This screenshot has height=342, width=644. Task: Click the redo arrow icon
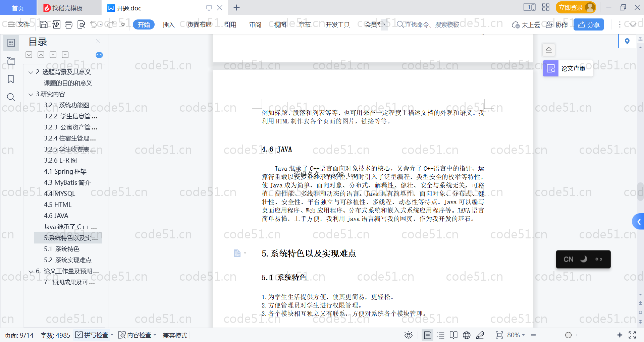[x=111, y=24]
